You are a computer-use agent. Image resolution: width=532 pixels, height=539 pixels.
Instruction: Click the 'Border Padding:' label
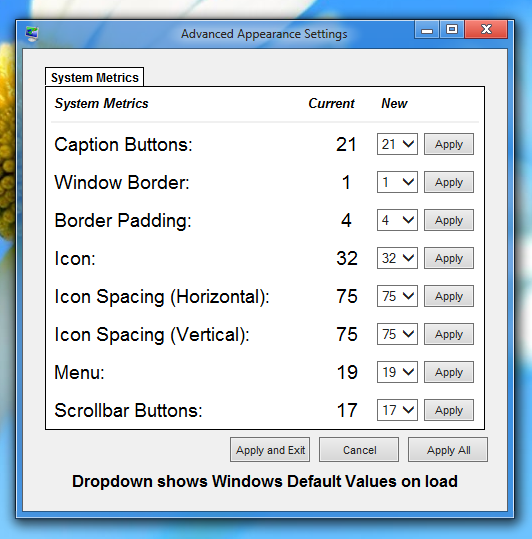(x=123, y=220)
